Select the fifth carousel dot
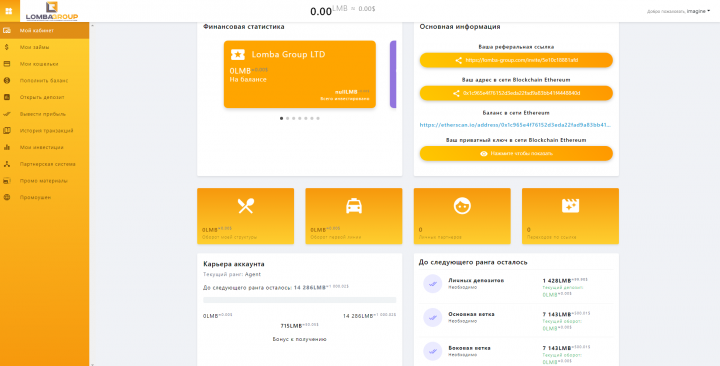This screenshot has height=366, width=720. coord(306,118)
